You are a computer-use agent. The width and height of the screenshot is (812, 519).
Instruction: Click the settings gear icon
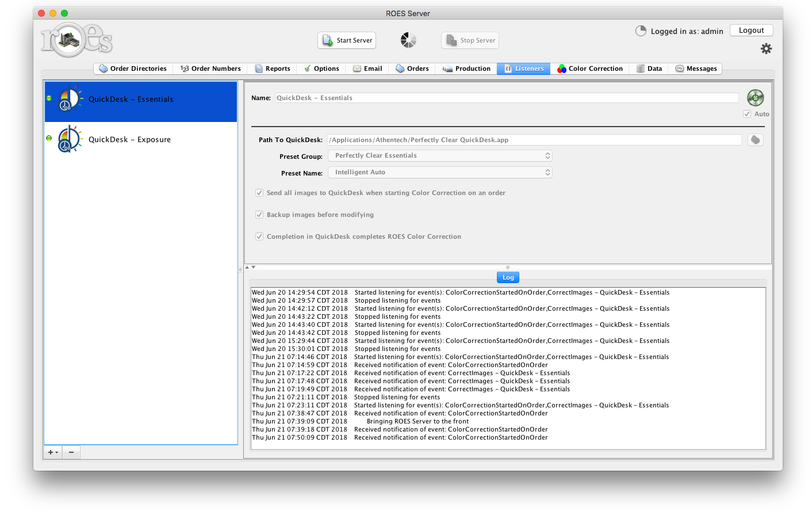click(x=766, y=49)
